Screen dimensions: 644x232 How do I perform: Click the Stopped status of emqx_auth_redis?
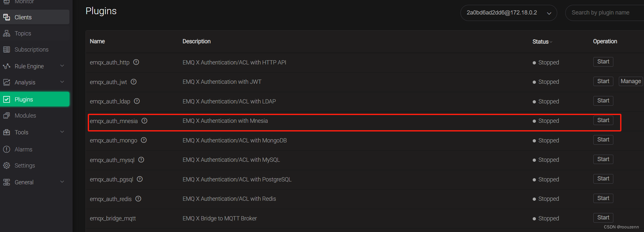pos(546,199)
